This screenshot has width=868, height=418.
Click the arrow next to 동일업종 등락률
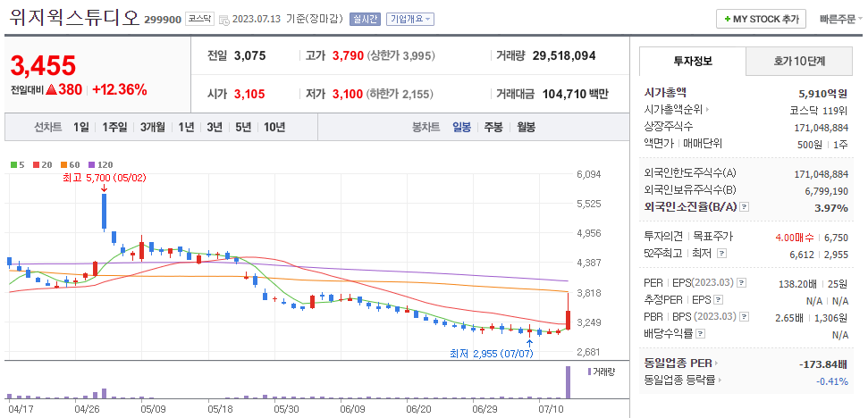tap(720, 380)
